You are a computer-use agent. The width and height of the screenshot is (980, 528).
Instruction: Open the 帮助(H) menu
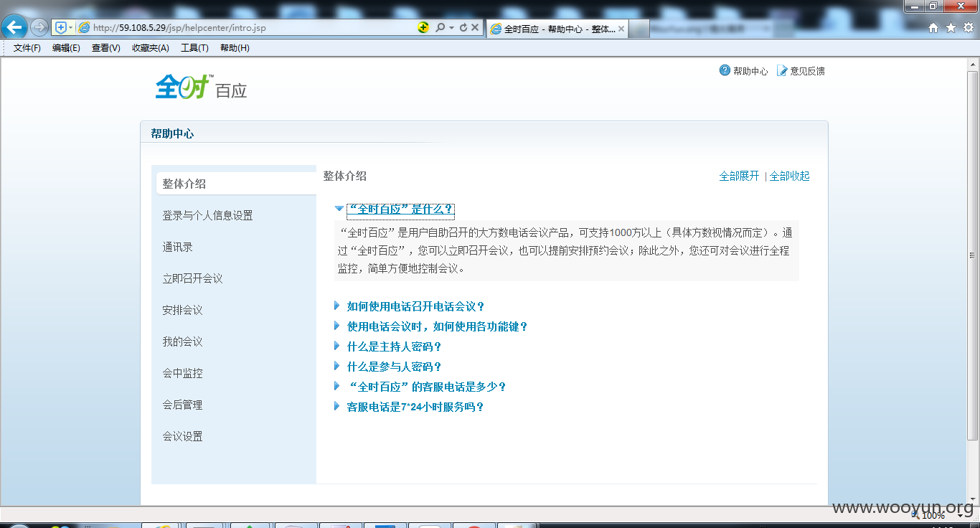[235, 48]
